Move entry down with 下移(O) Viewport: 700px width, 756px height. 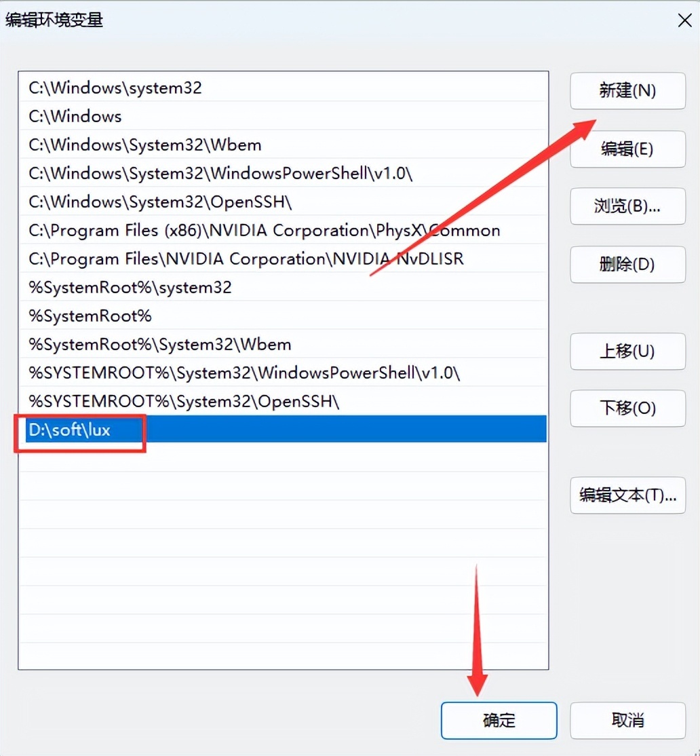(627, 409)
